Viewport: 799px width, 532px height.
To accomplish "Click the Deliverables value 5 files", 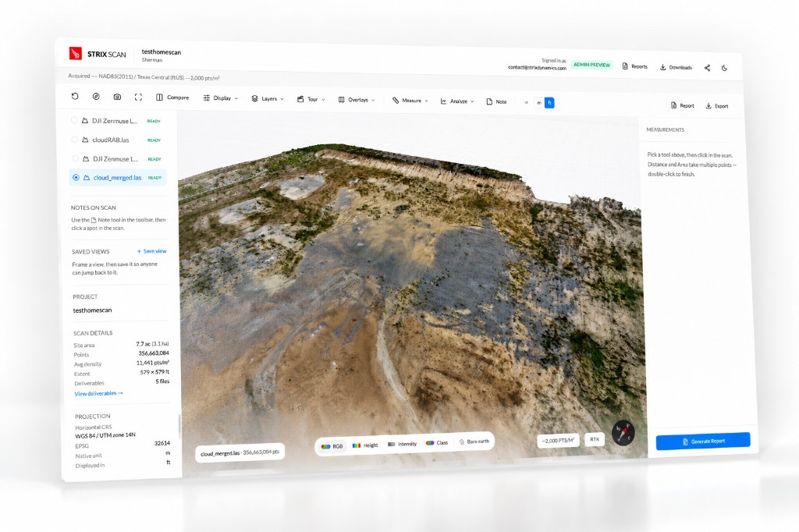I will [x=162, y=381].
